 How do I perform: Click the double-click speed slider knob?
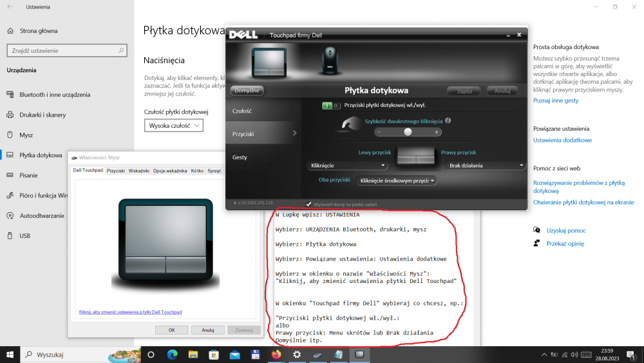pyautogui.click(x=408, y=132)
